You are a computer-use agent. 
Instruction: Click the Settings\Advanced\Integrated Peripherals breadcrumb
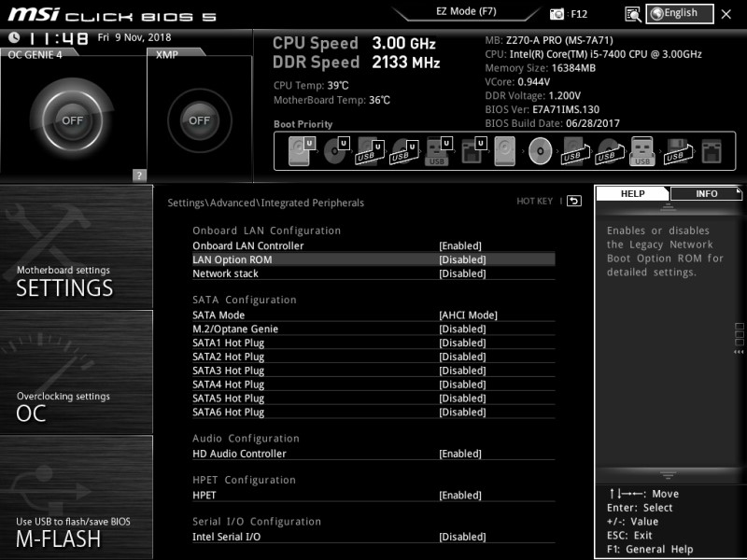(265, 203)
